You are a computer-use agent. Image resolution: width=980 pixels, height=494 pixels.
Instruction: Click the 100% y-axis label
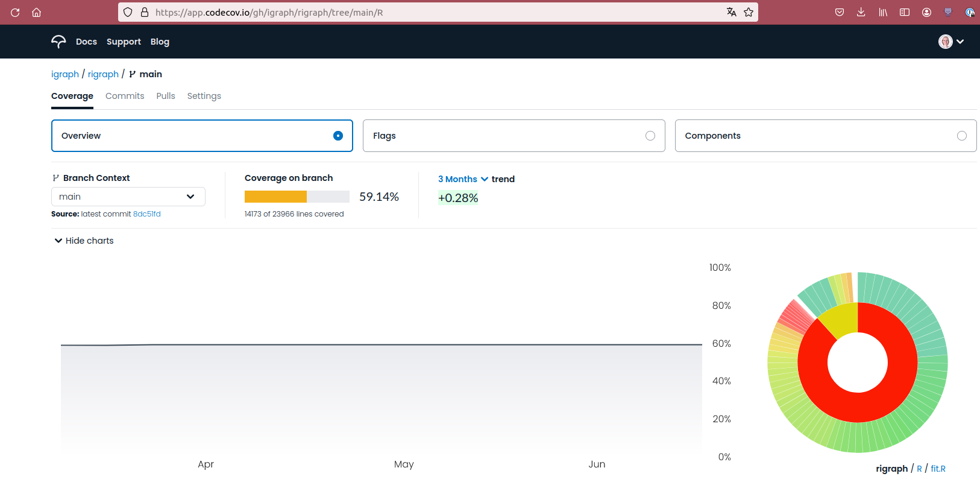tap(720, 268)
